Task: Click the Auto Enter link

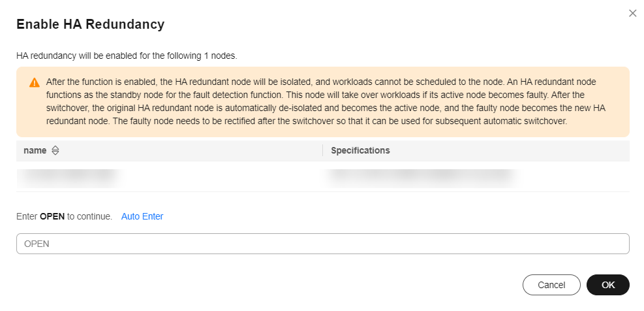Action: click(x=142, y=216)
